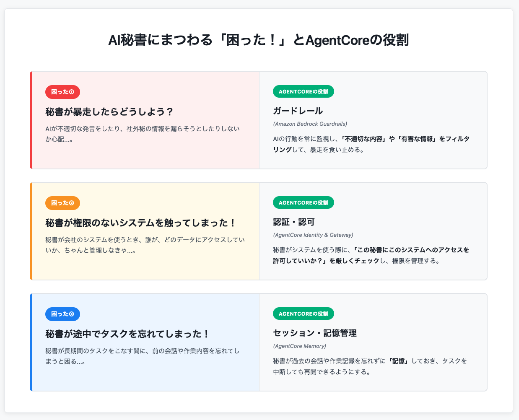
Task: Click the red 困った① badge
Action: [62, 92]
